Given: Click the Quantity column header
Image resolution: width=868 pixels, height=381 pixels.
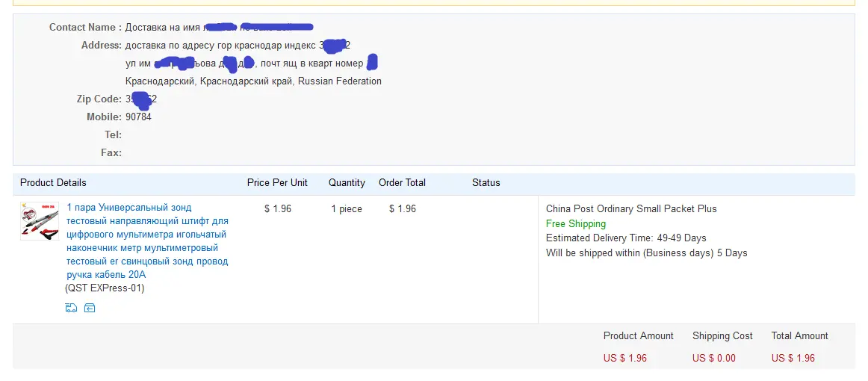Looking at the screenshot, I should click(x=347, y=183).
